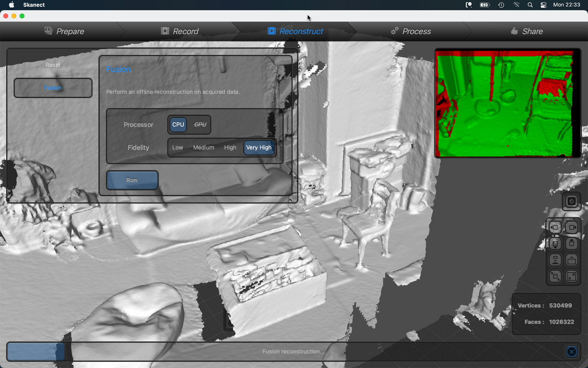This screenshot has height=368, width=588.
Task: Select the disabled GPU processor option
Action: (200, 125)
